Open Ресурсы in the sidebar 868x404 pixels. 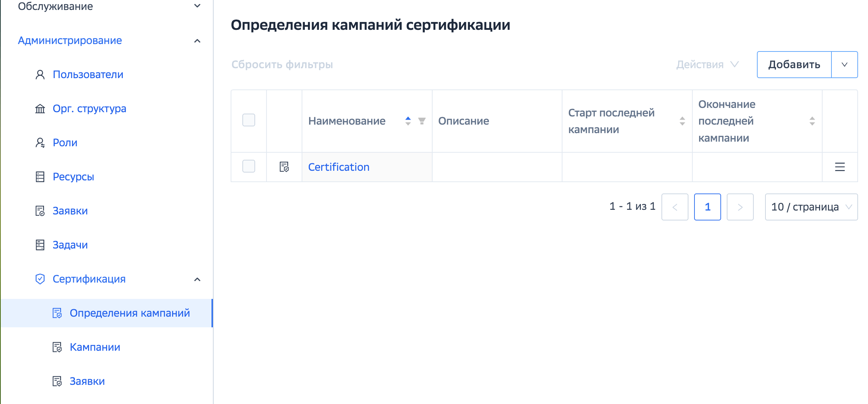73,177
